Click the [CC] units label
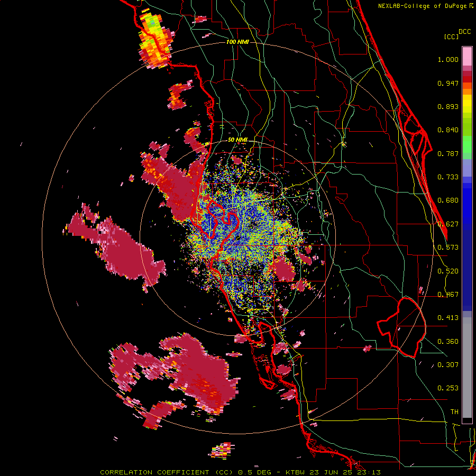This screenshot has height=476, width=476. [x=451, y=36]
